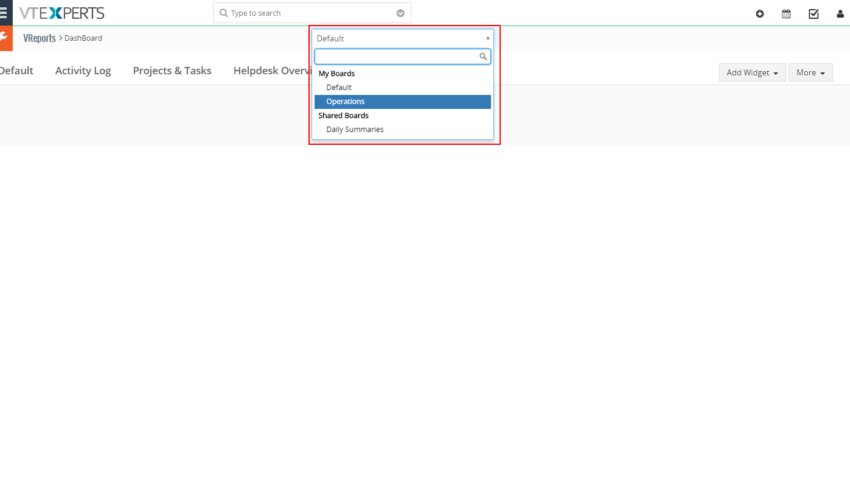Select the Daily Summaries board
The image size is (850, 485).
(403, 130)
